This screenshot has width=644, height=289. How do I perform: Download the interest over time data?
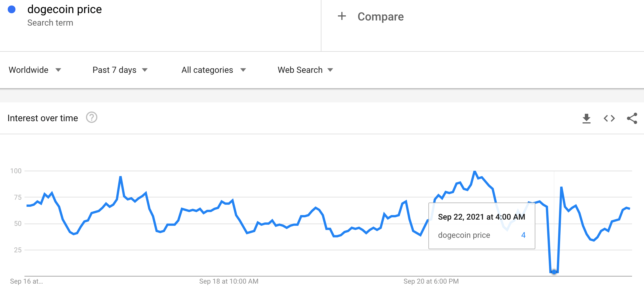pyautogui.click(x=586, y=118)
